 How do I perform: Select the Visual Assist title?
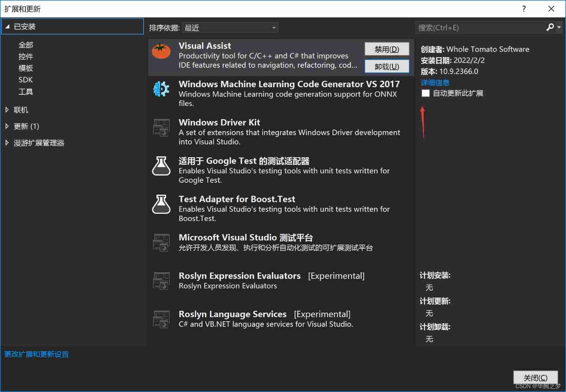[205, 46]
